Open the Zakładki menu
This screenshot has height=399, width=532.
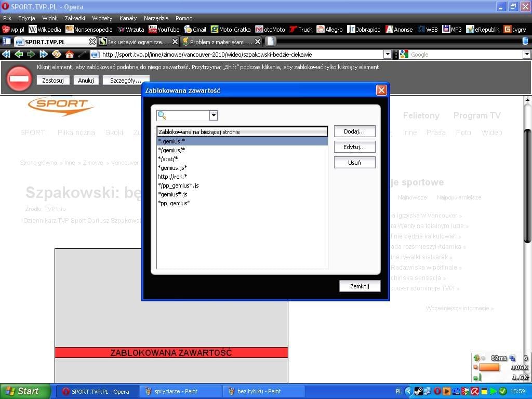75,18
